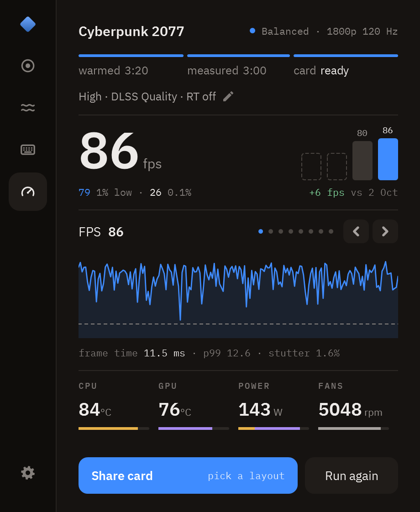Open the keyboard sidebar section

coord(28,150)
